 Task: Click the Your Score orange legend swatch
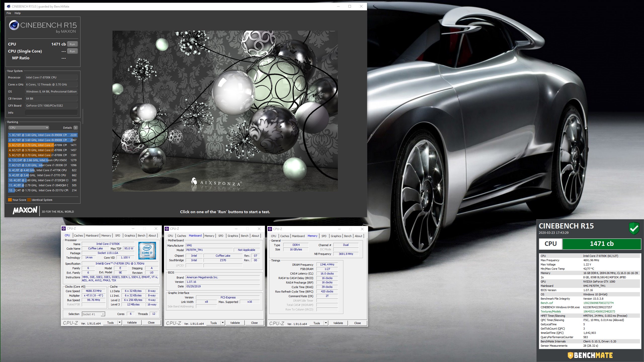[x=10, y=200]
